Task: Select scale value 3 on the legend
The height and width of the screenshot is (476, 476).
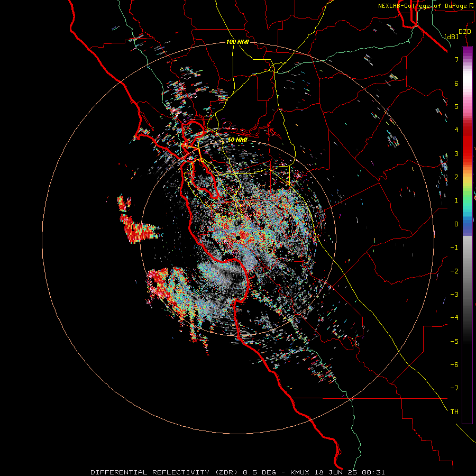Action: [456, 153]
